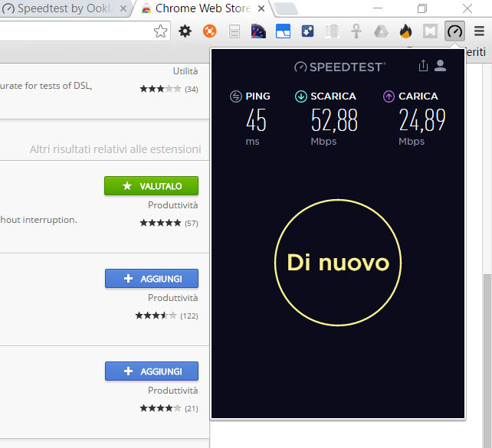Click Produttività under the VALUTALO button
The image size is (492, 448).
(x=173, y=205)
